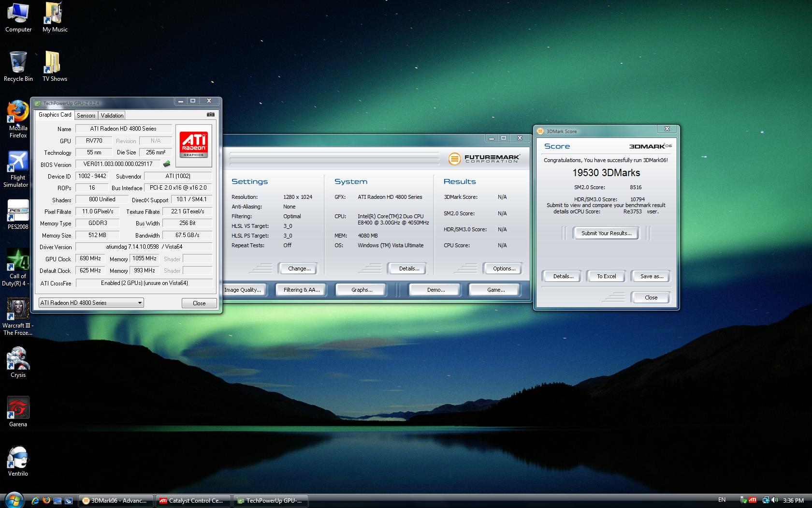Launch the Garena desktop shortcut

(18, 412)
